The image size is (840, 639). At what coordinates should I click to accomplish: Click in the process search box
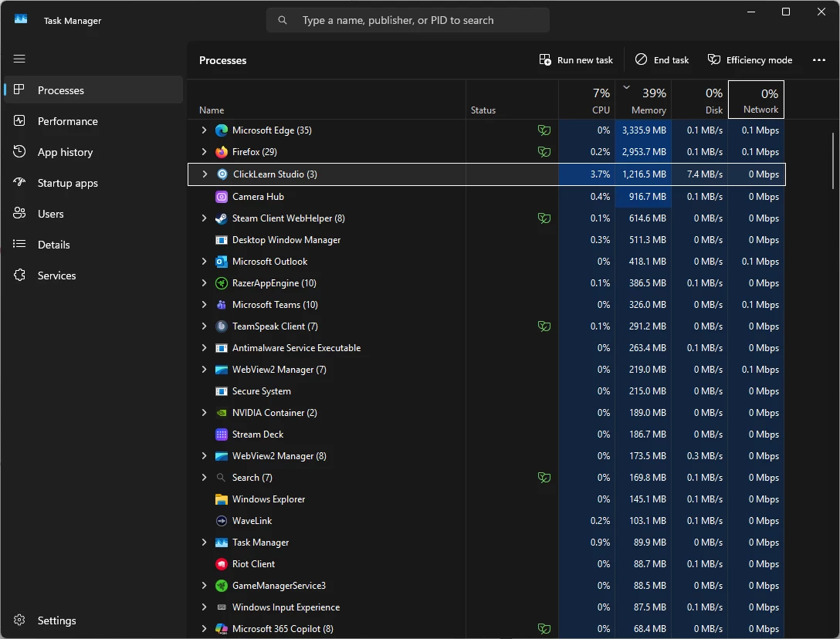[x=408, y=20]
